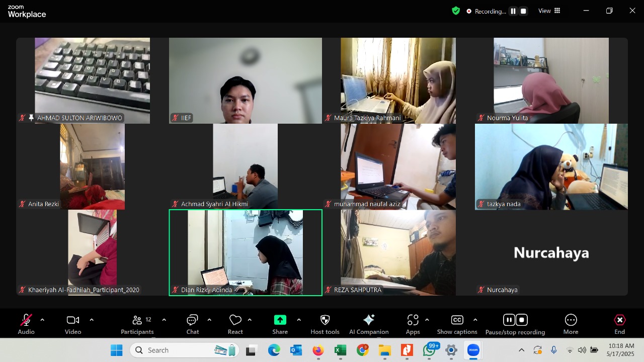Open the View layout menu
The height and width of the screenshot is (362, 644).
[549, 11]
